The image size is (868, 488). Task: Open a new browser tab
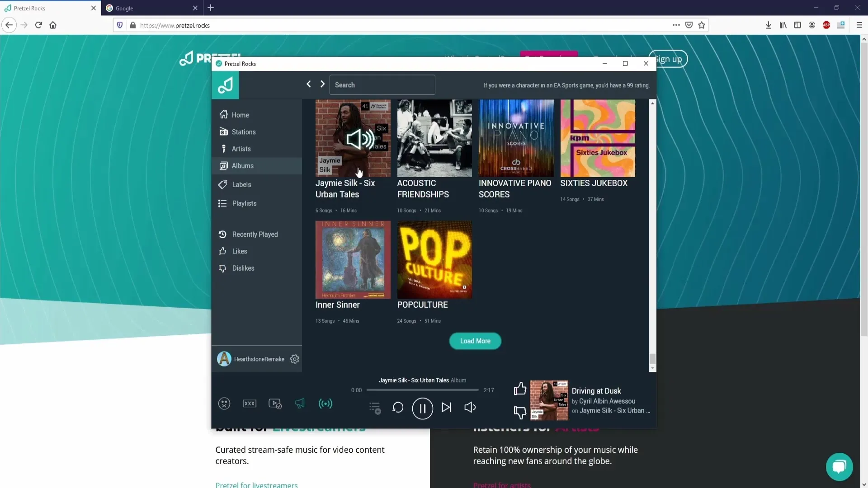point(211,8)
